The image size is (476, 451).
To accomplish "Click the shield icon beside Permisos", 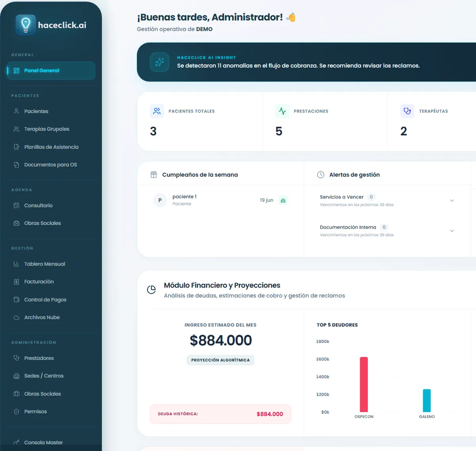I will (16, 411).
